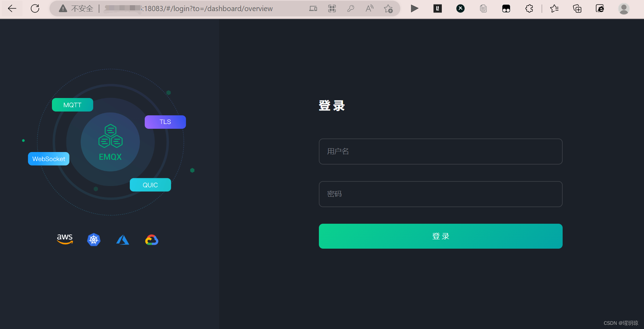Click the address bar URL text
Screen dimensions: 644x329
click(x=189, y=9)
